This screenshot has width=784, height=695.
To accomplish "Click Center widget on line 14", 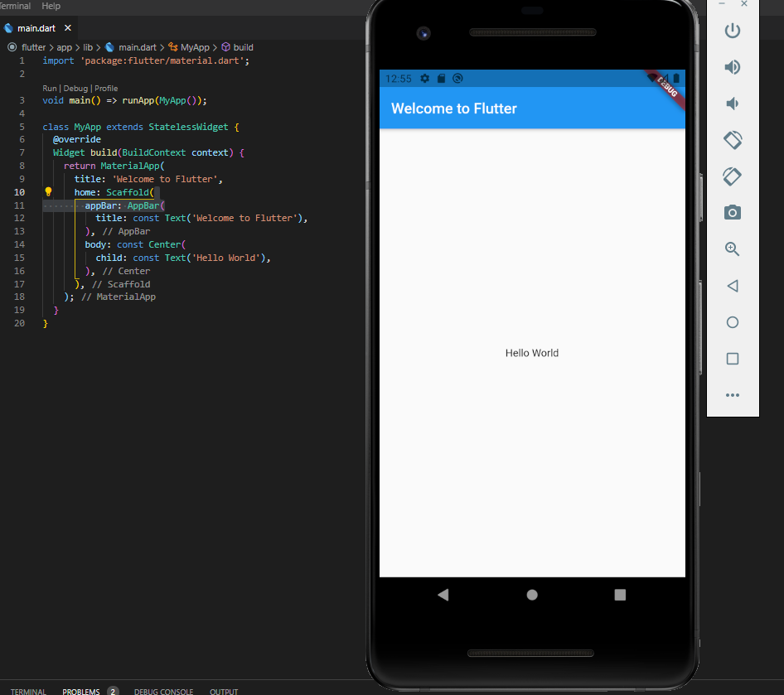I will coord(164,245).
